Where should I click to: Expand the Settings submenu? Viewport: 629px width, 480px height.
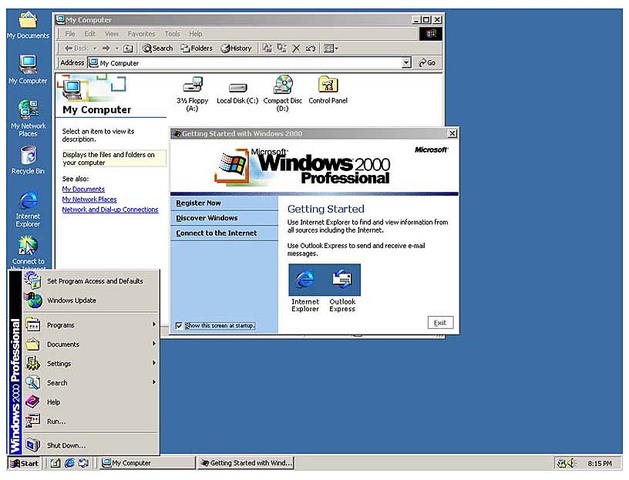pos(91,364)
